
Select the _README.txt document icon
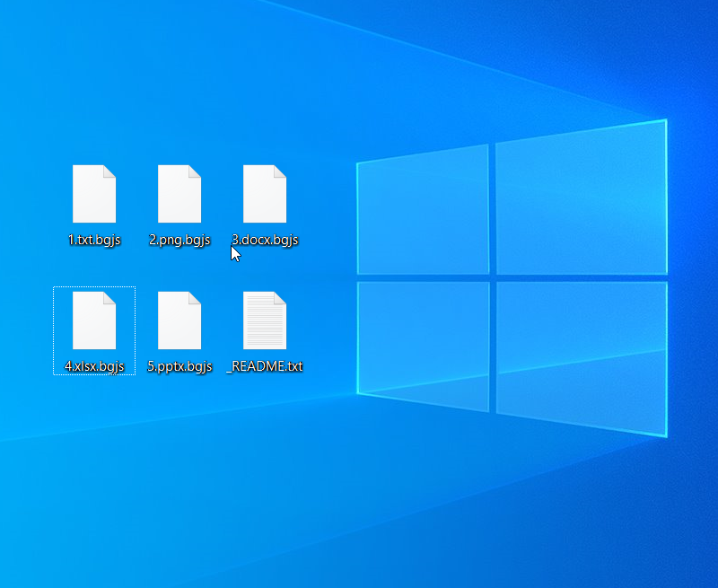coord(265,320)
